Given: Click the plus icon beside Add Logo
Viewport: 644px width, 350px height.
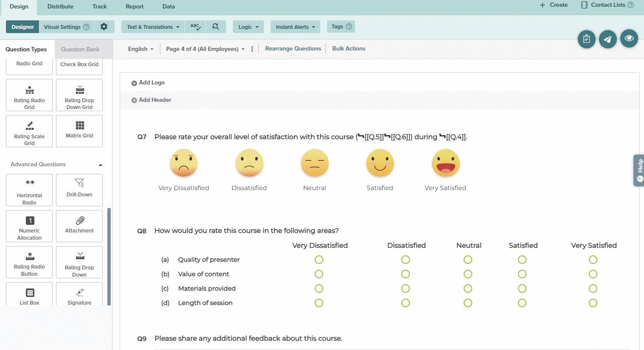Looking at the screenshot, I should pyautogui.click(x=134, y=83).
